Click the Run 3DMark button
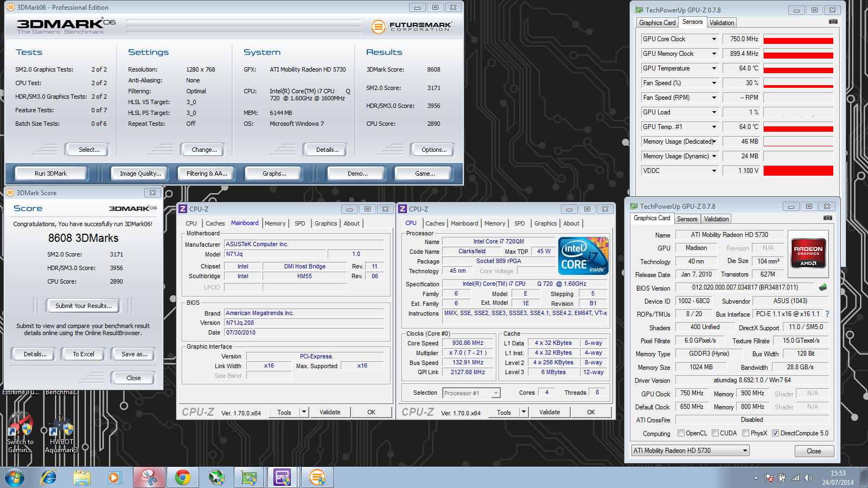868x488 pixels. (50, 174)
